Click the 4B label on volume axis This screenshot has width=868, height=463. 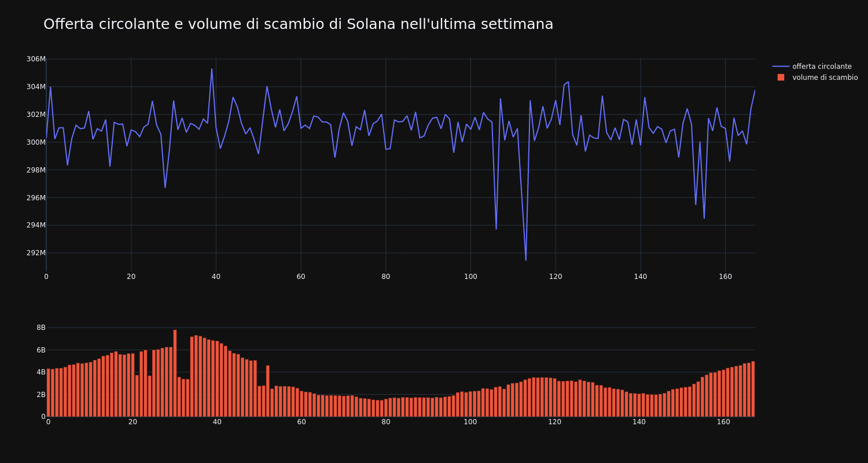point(41,372)
